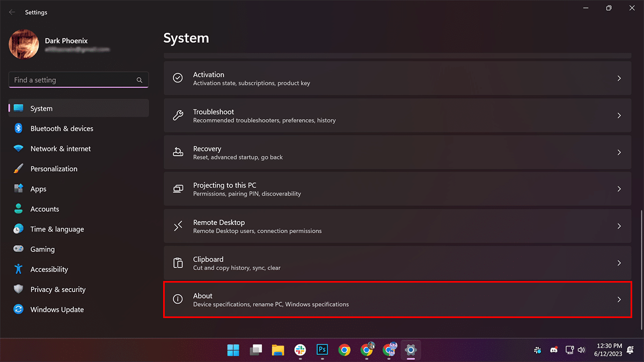Expand the Activation settings chevron
644x362 pixels.
(x=619, y=78)
